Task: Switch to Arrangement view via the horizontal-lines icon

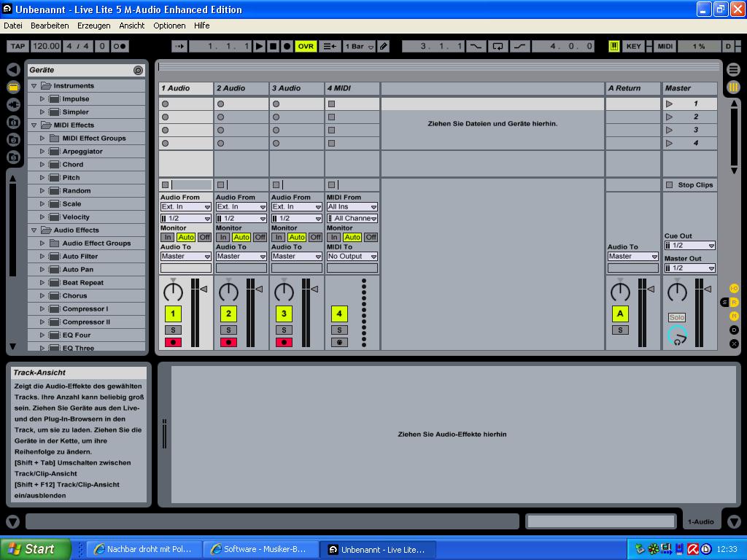Action: 734,69
